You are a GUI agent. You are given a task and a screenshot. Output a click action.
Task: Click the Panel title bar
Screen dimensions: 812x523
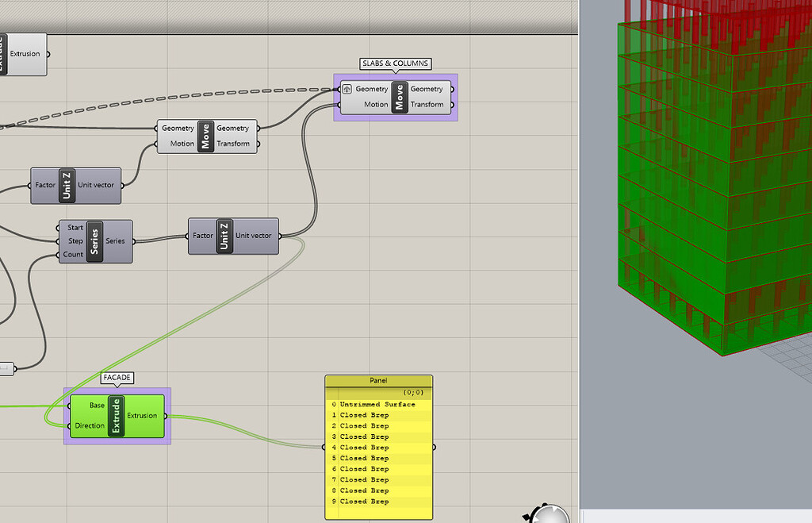(378, 381)
